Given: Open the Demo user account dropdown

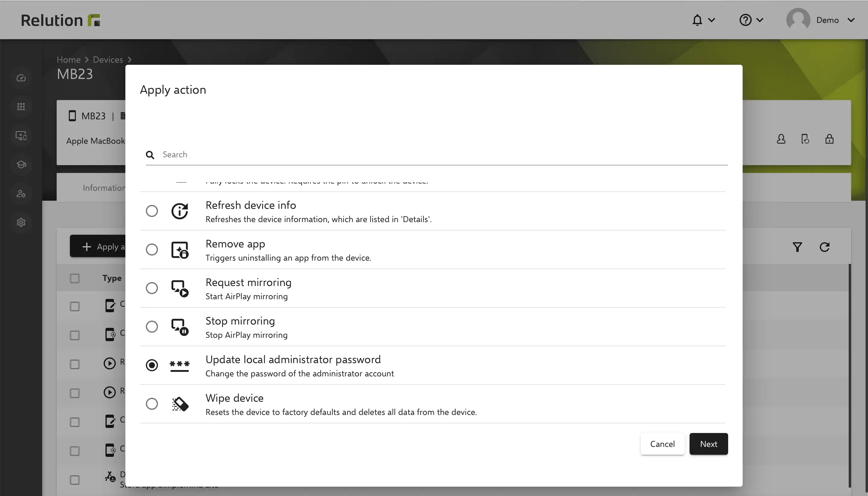Looking at the screenshot, I should pos(820,20).
